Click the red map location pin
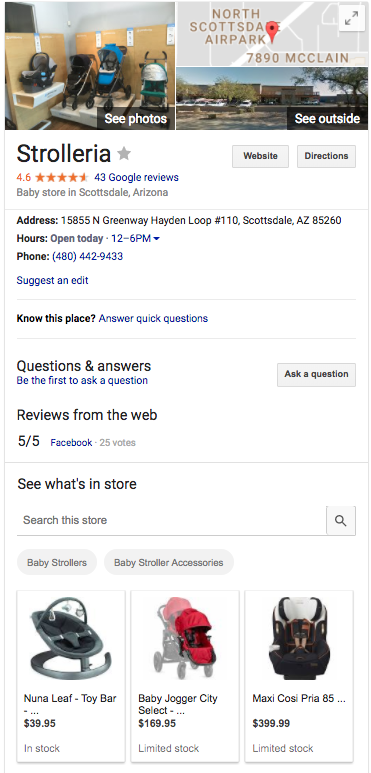371x773 pixels. 271,32
